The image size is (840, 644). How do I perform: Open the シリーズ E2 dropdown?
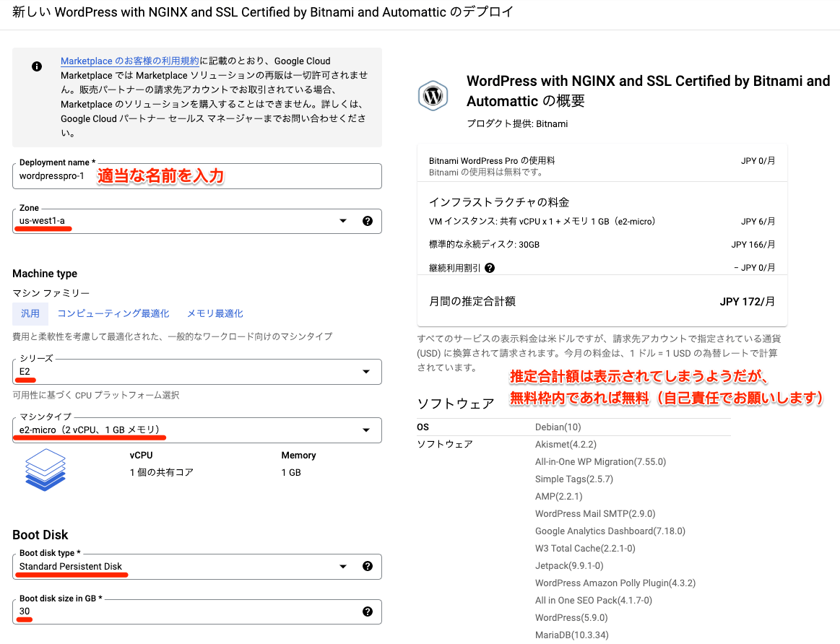click(197, 372)
